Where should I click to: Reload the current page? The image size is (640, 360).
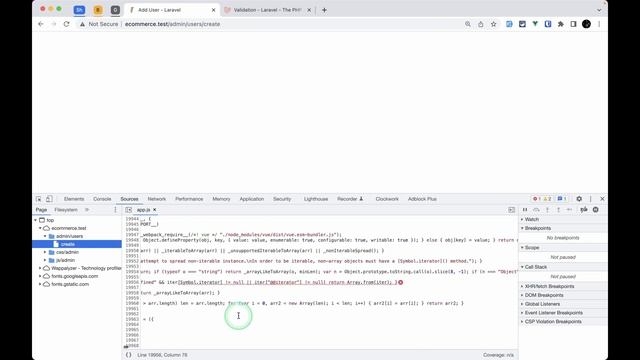coord(67,24)
